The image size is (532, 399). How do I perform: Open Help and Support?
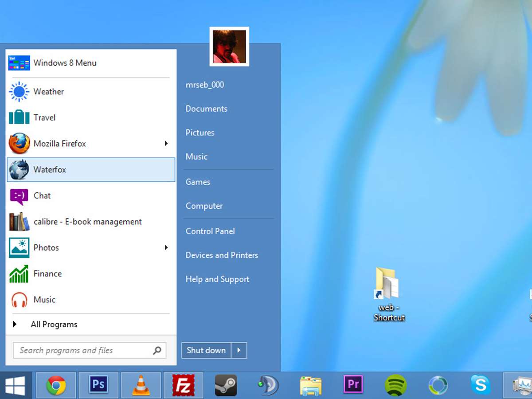pyautogui.click(x=217, y=279)
